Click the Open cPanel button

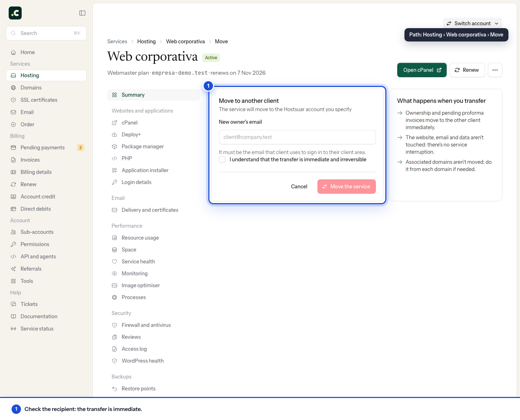422,70
